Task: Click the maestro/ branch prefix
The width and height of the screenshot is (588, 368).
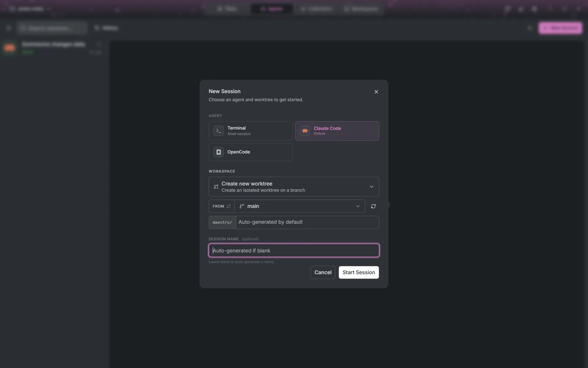Action: (x=222, y=222)
